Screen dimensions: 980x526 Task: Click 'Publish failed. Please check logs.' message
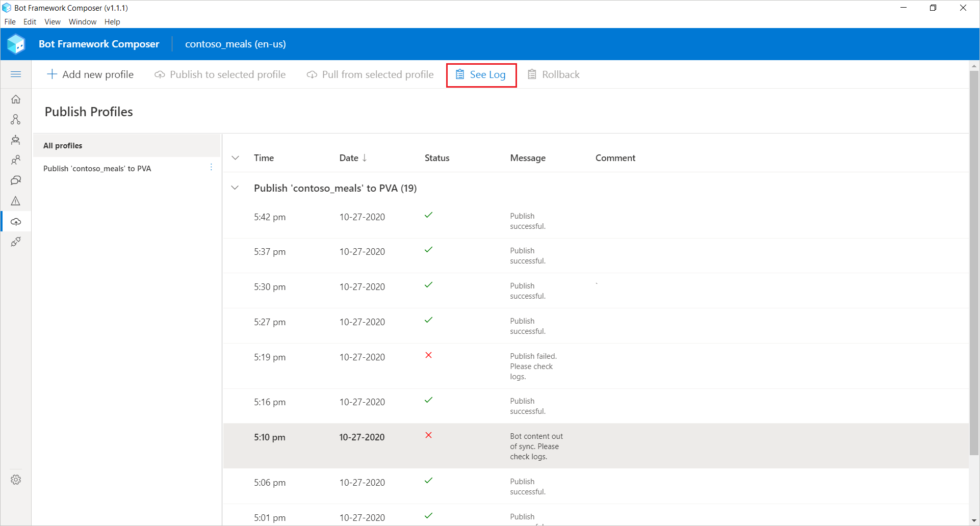[x=533, y=366]
